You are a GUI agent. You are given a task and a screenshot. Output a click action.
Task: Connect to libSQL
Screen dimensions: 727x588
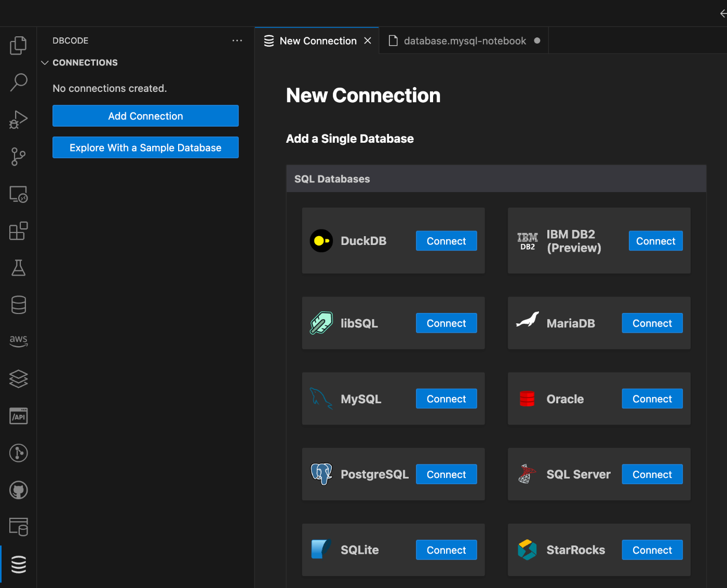(x=446, y=323)
